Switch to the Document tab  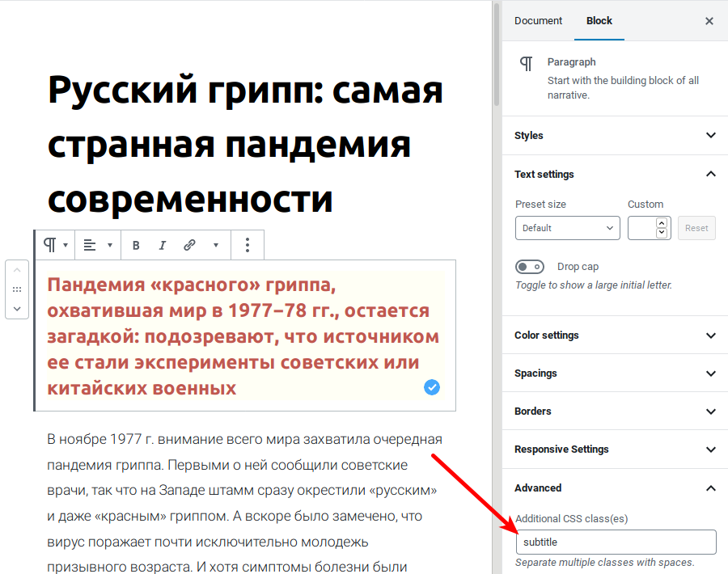pos(538,21)
